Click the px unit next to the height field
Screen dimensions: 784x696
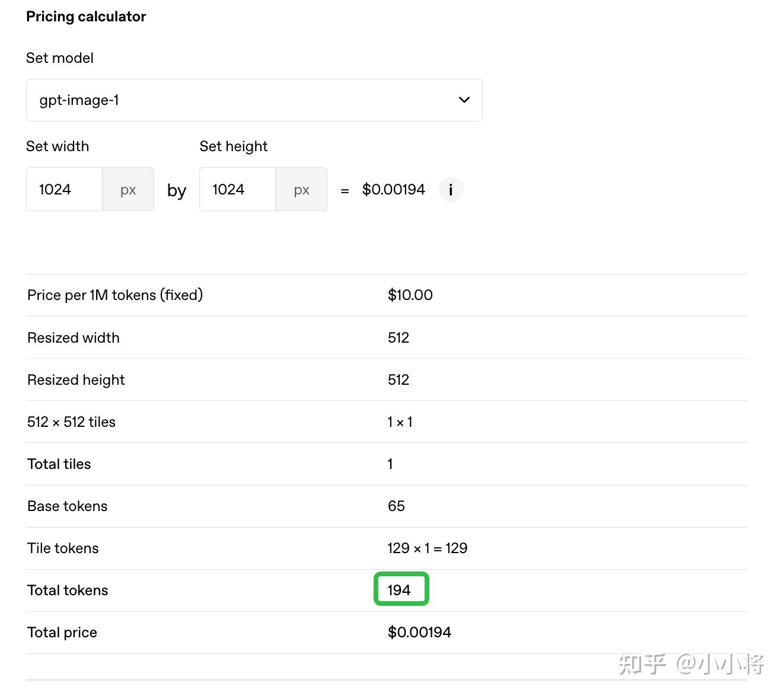click(x=301, y=190)
